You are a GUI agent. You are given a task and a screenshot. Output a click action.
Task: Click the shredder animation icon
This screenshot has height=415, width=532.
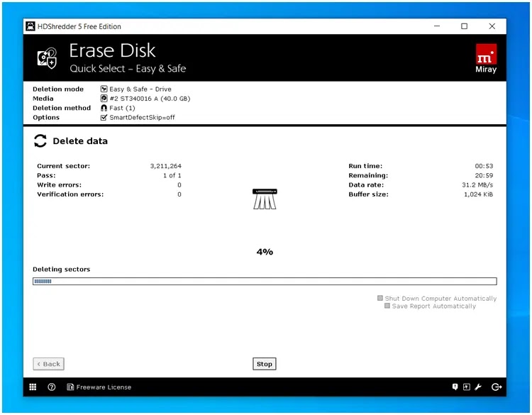pyautogui.click(x=265, y=199)
